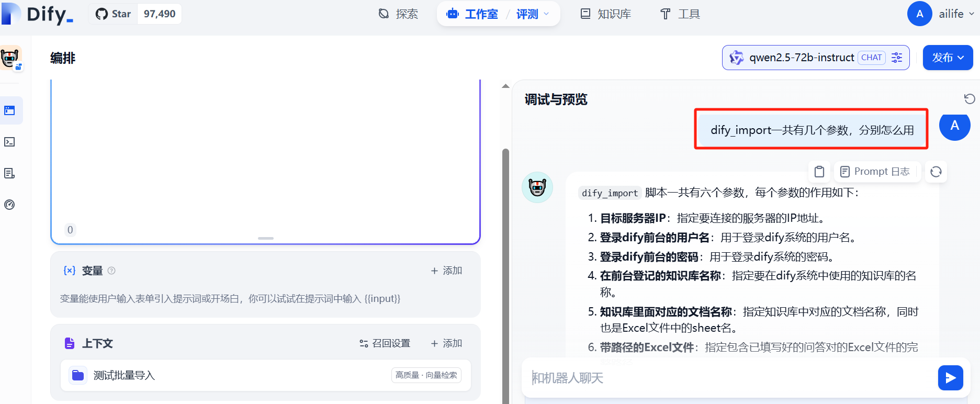Click the 目标服务器IP list item
Image resolution: width=980 pixels, height=404 pixels.
tap(706, 218)
